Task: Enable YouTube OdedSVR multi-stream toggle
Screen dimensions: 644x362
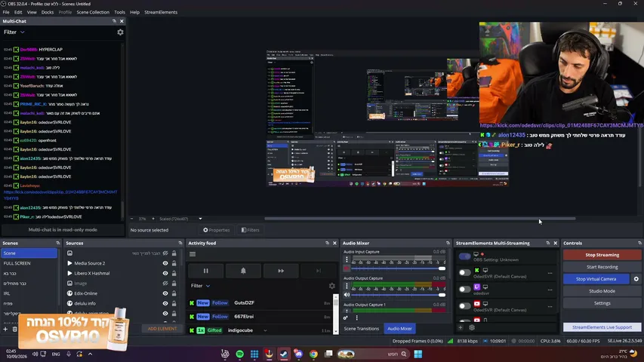Action: pyautogui.click(x=464, y=305)
